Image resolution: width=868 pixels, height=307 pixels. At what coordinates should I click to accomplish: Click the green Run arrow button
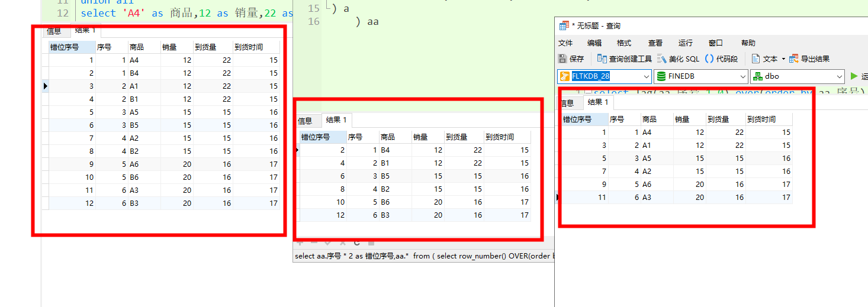coord(854,76)
